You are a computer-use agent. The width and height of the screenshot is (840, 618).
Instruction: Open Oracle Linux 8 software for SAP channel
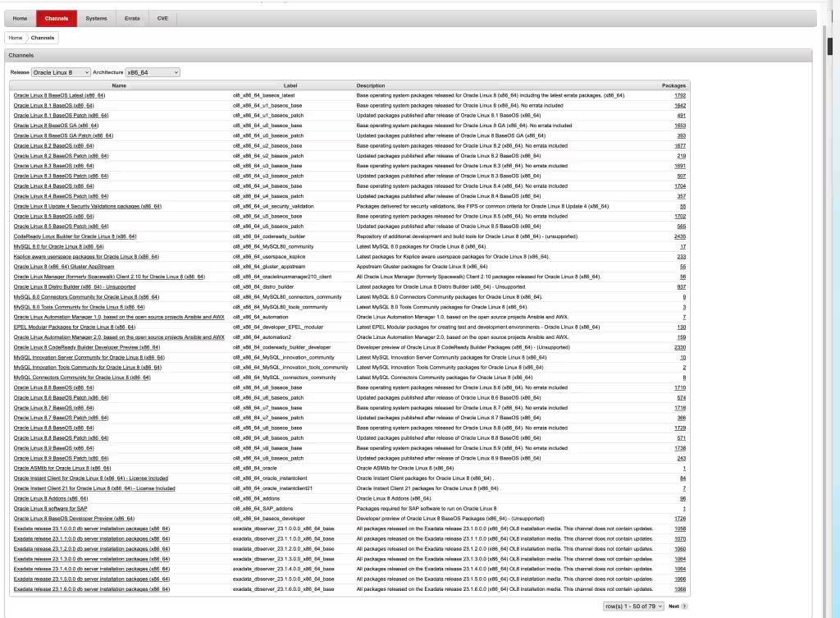tap(50, 509)
